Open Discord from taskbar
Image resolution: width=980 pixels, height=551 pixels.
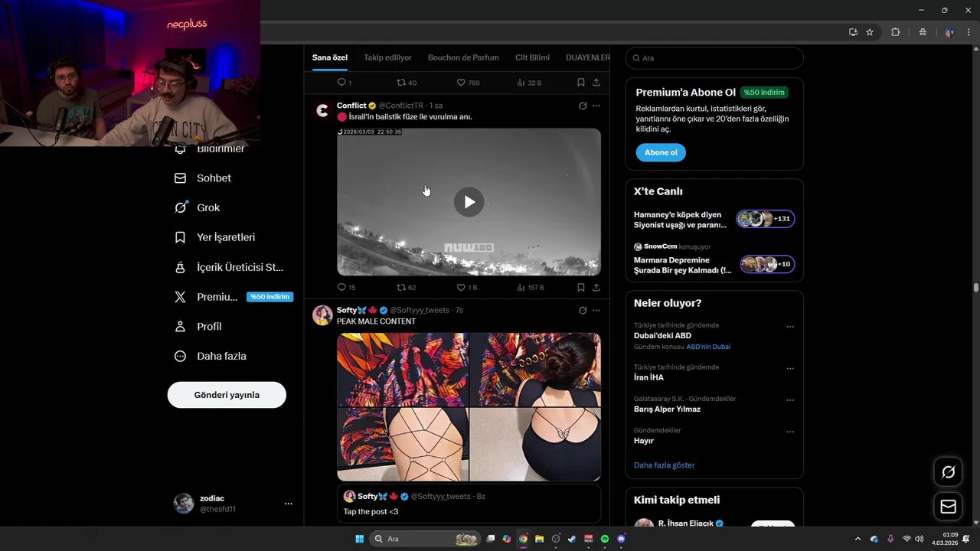(x=621, y=539)
